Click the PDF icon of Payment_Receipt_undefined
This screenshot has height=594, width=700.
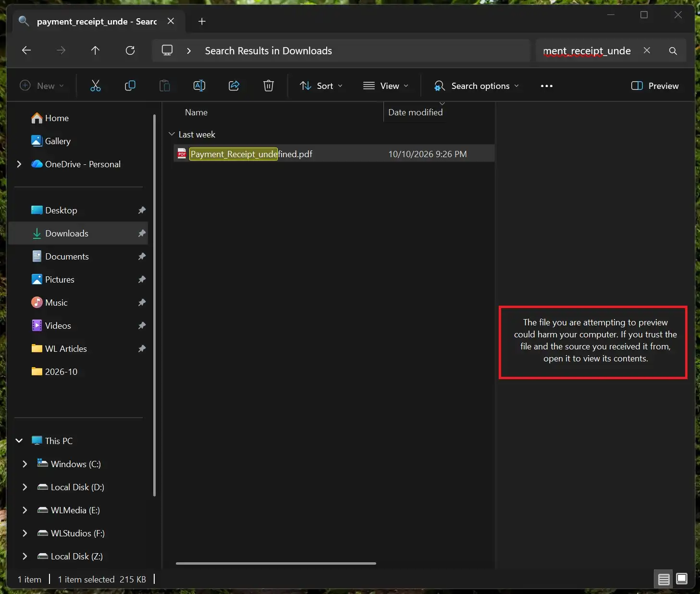[182, 154]
